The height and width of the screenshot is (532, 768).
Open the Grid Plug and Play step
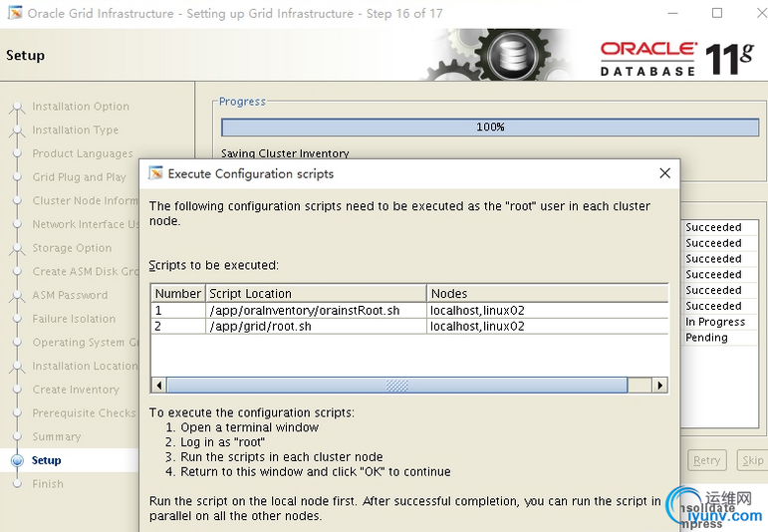coord(80,177)
